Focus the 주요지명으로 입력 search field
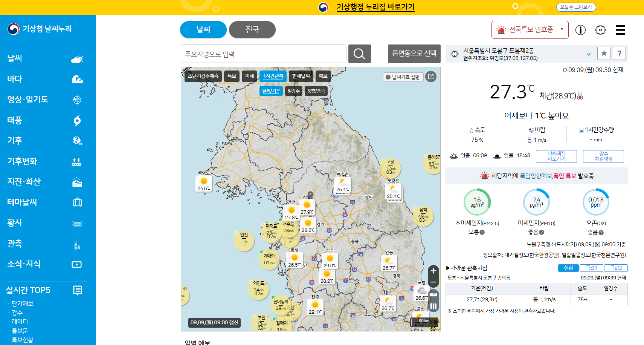This screenshot has height=345, width=644. pos(264,54)
